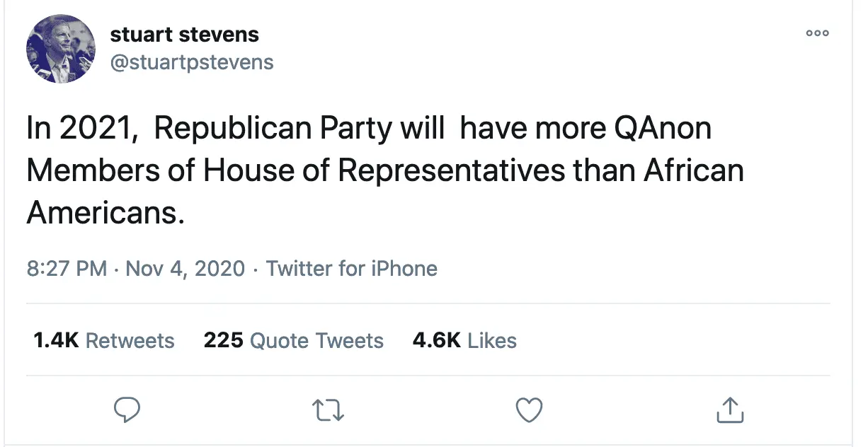This screenshot has width=868, height=447.
Task: Visit the @stuartpstevens handle link
Action: pos(191,62)
